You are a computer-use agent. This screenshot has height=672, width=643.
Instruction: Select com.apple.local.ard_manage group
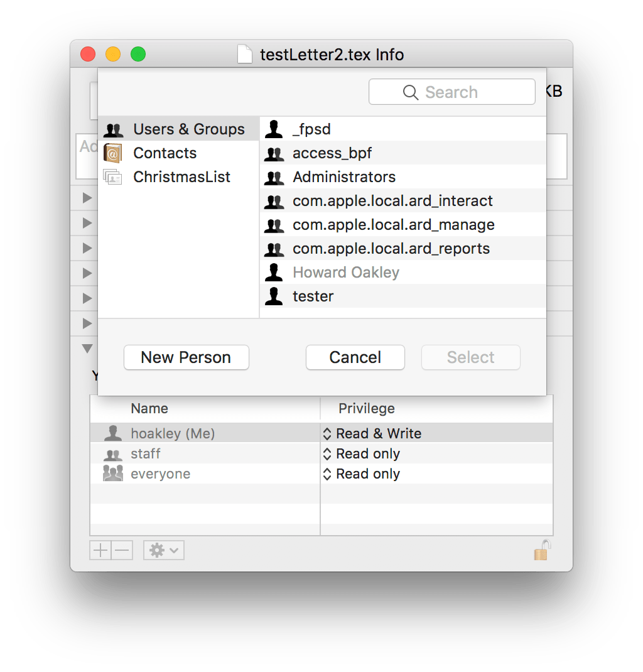[x=393, y=225]
